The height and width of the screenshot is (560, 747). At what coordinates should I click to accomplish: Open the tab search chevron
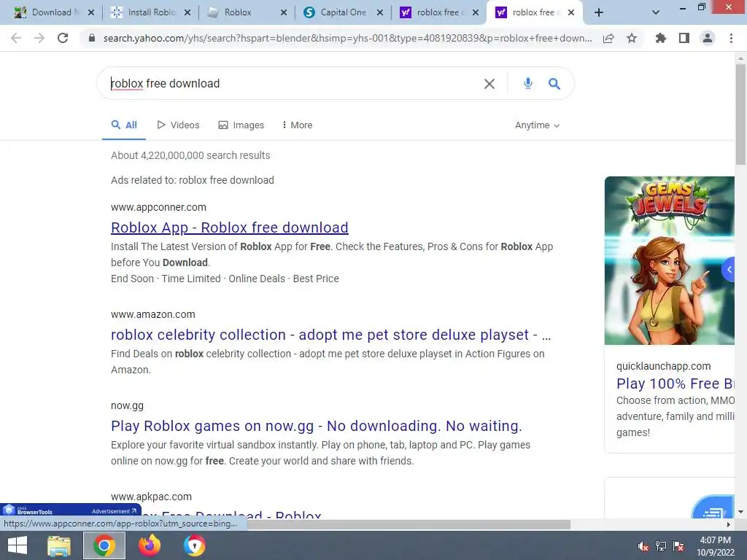coord(656,12)
